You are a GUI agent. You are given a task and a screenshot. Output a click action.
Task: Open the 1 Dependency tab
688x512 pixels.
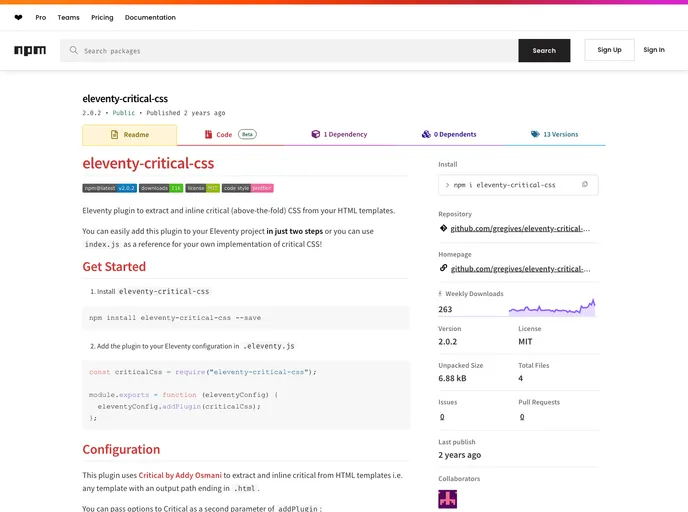pyautogui.click(x=339, y=134)
